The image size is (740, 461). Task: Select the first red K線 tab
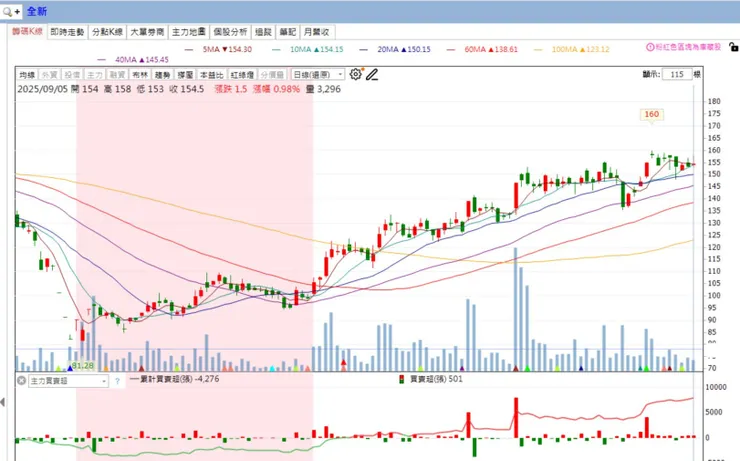(27, 32)
